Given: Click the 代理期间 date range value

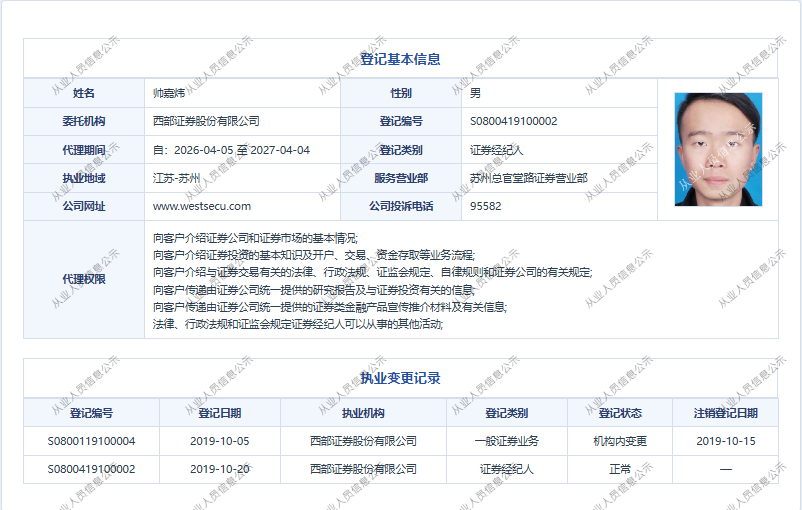Looking at the screenshot, I should click(x=231, y=150).
